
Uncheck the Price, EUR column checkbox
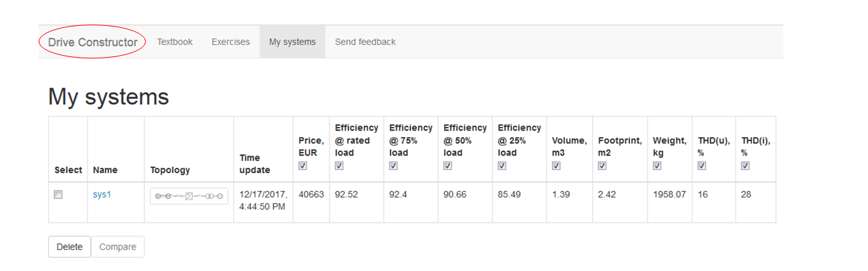(x=303, y=165)
